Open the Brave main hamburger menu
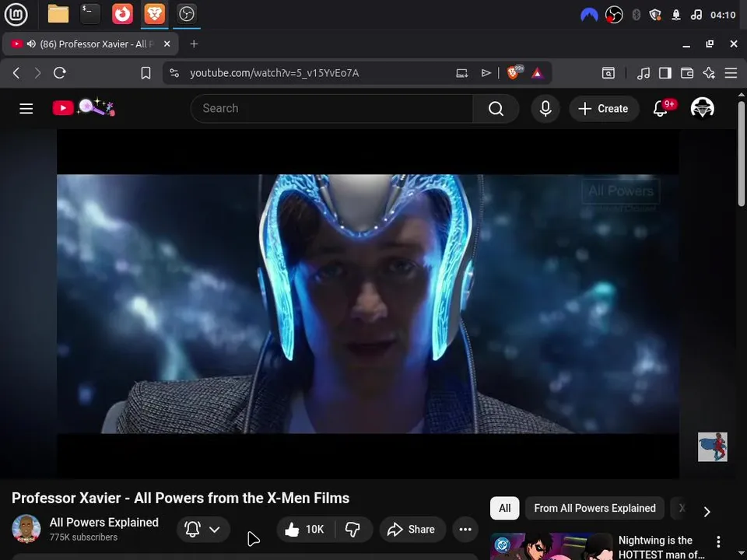The image size is (747, 560). (731, 73)
